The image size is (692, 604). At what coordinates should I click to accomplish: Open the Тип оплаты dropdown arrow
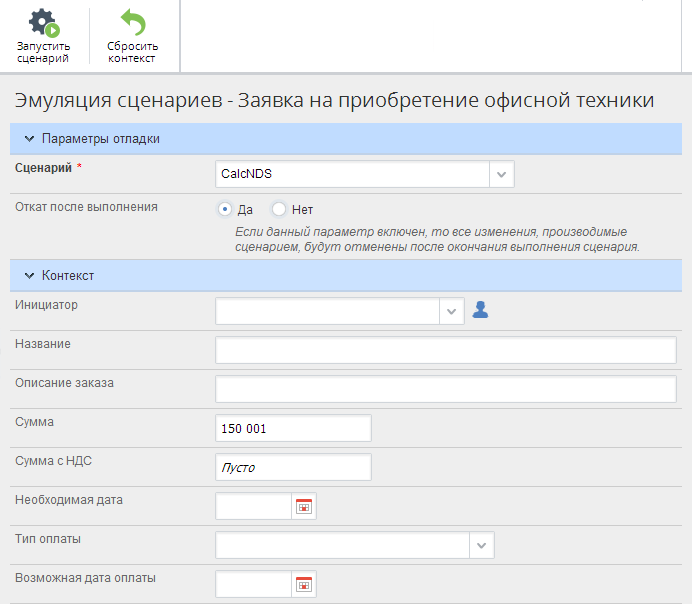coord(481,545)
